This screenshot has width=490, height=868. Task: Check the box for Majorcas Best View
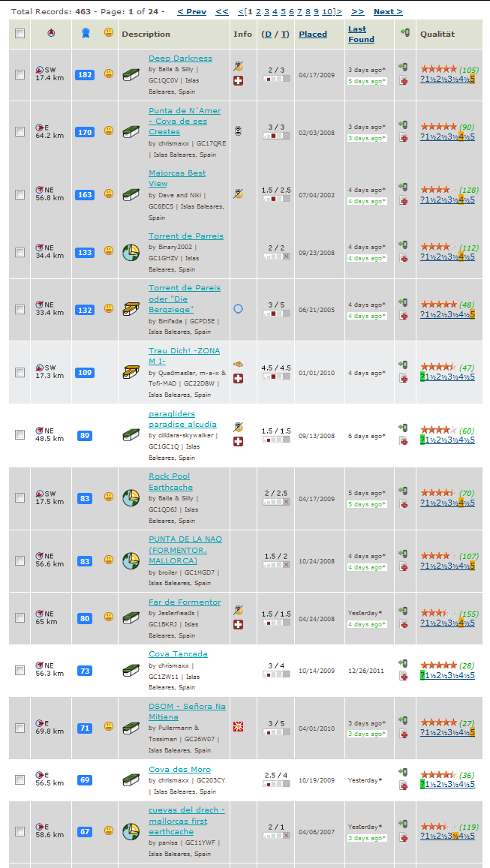coord(20,194)
